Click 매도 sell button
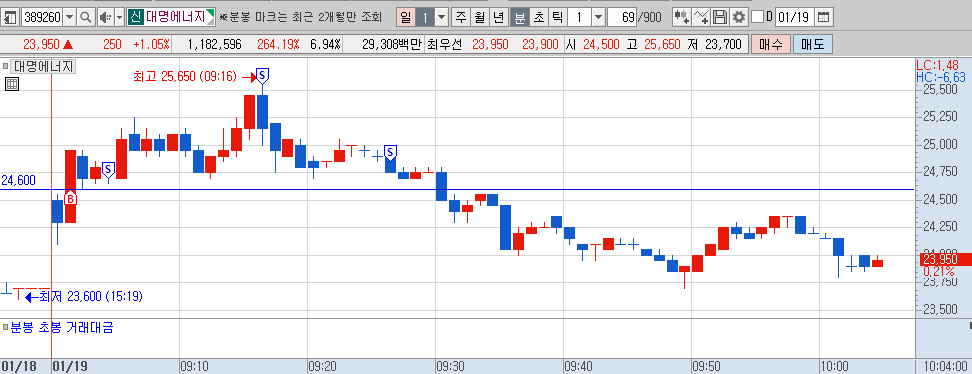The image size is (972, 374). [812, 45]
